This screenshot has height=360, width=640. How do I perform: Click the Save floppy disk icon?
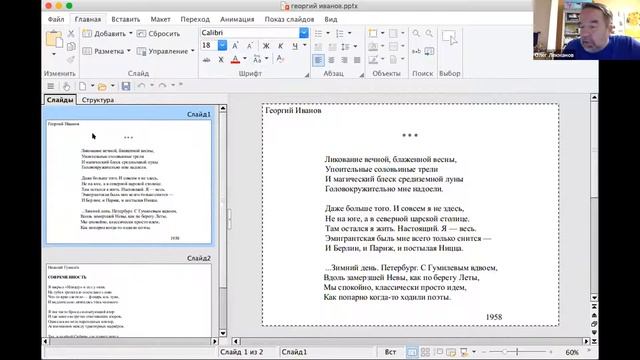click(126, 86)
